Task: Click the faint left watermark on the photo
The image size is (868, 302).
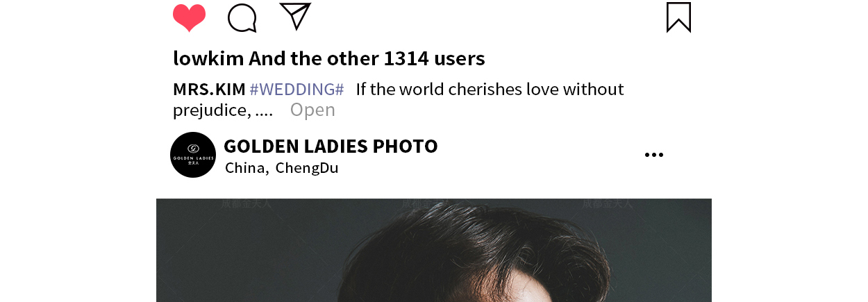Action: coord(247,204)
